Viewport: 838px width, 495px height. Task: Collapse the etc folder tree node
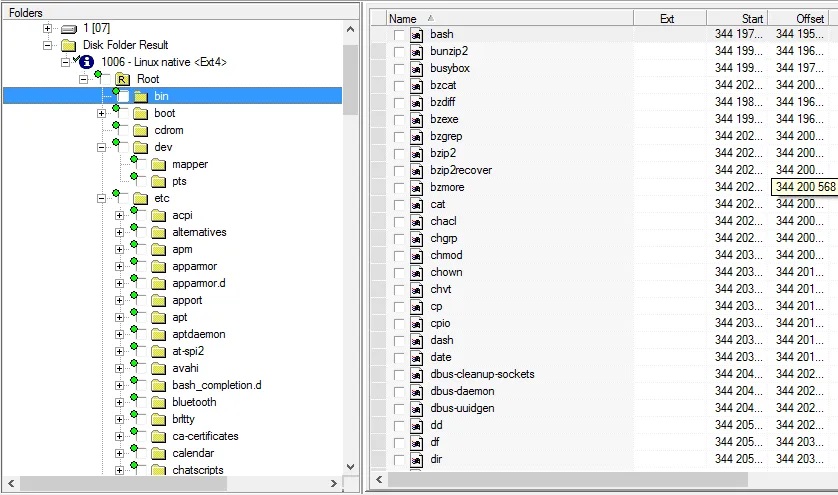(x=101, y=199)
